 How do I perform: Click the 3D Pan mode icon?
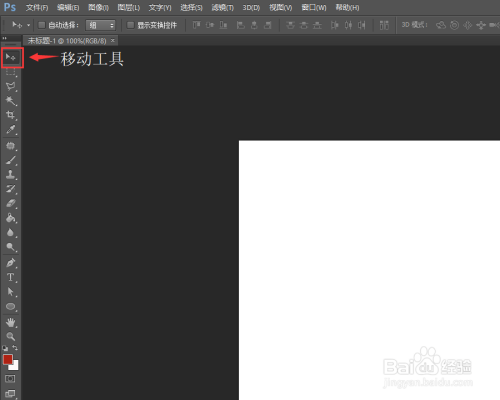[x=467, y=25]
